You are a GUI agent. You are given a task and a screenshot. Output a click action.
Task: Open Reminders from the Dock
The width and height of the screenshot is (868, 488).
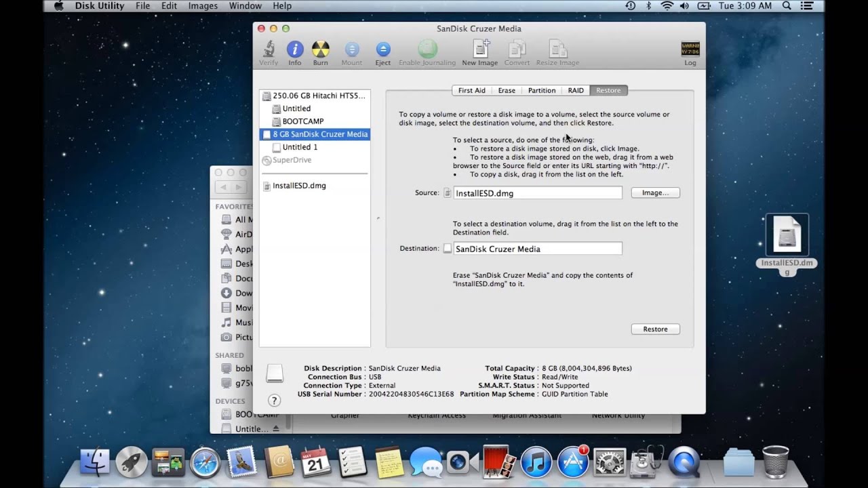(352, 462)
